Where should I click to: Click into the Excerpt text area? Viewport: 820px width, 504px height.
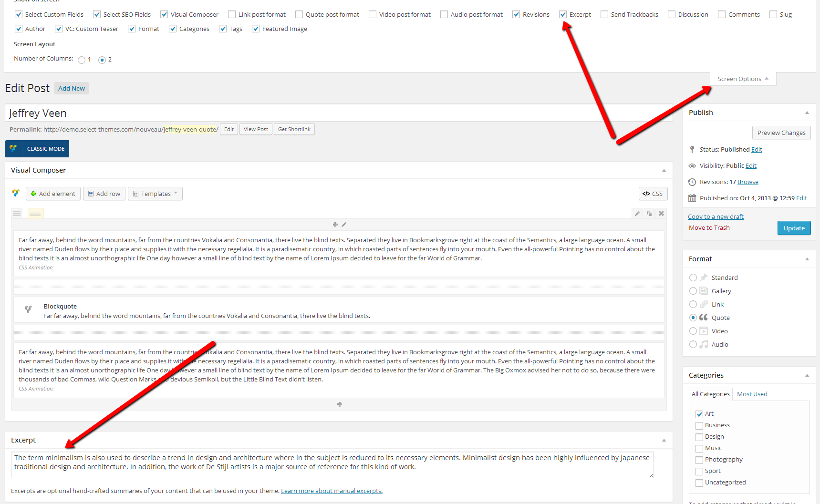coord(332,464)
